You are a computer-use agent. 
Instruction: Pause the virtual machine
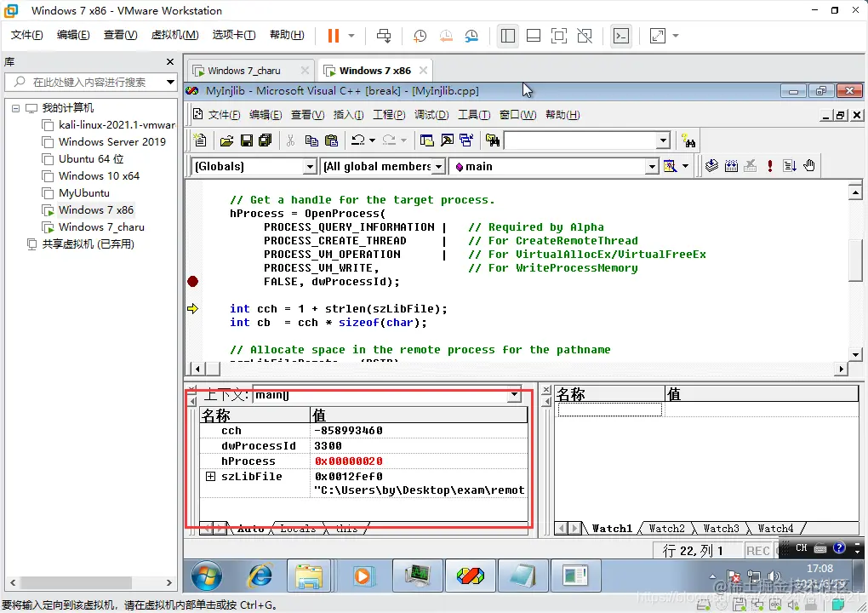334,36
